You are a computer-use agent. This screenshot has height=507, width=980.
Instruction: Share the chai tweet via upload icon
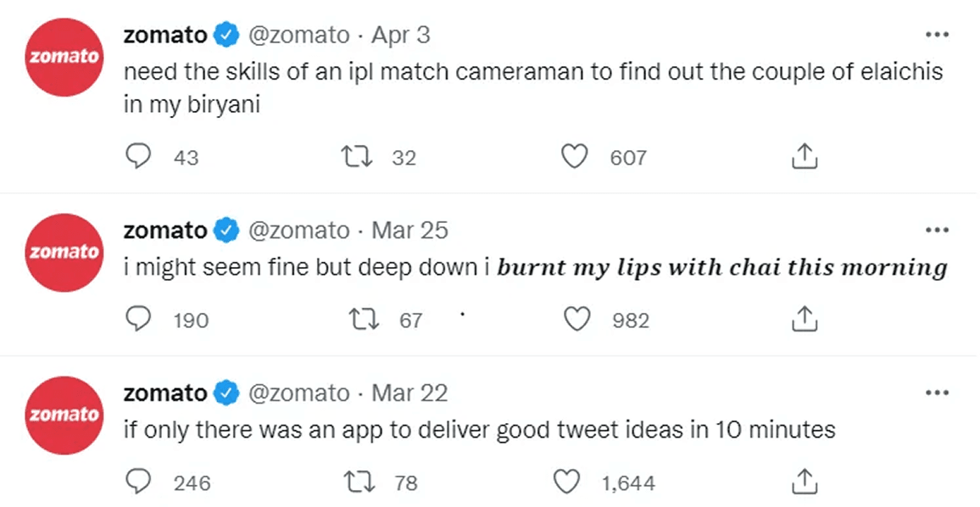(x=804, y=319)
